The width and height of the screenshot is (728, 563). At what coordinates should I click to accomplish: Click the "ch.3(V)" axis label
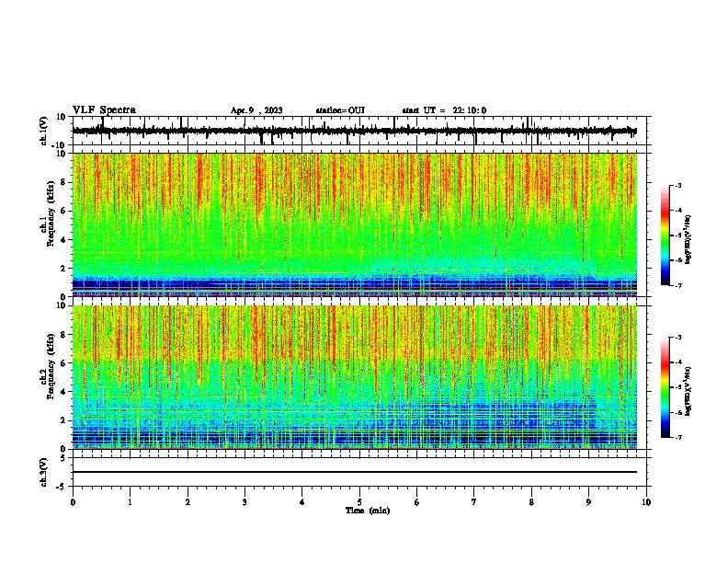[44, 472]
